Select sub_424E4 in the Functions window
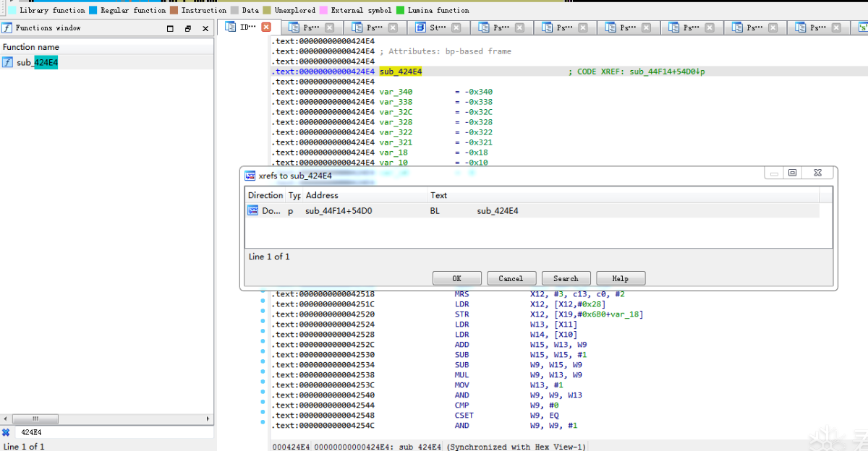This screenshot has width=868, height=451. click(x=38, y=63)
